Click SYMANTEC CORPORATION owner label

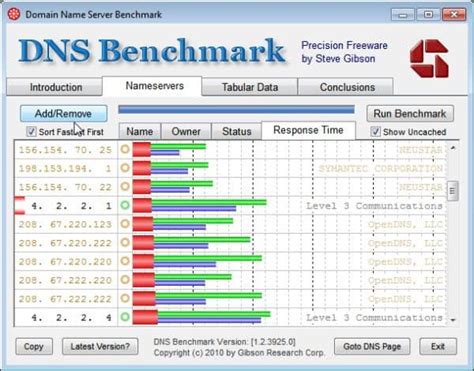381,168
